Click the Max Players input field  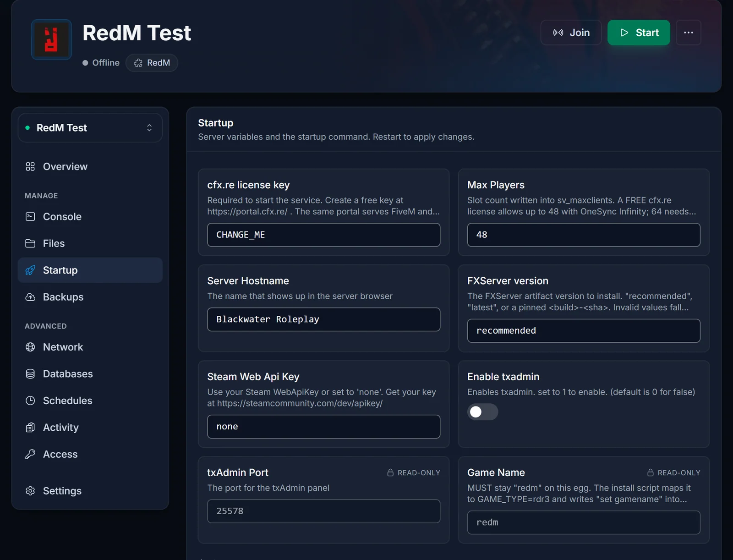coord(584,235)
